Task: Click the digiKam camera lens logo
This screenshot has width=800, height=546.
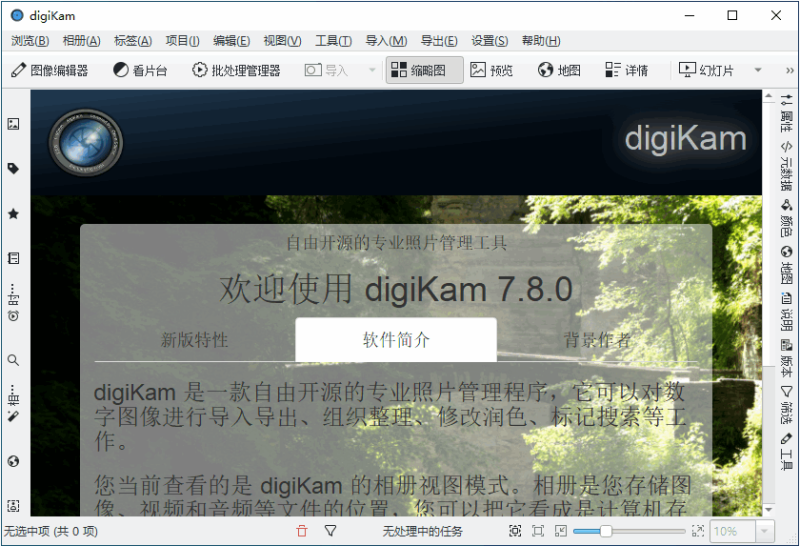Action: 86,142
